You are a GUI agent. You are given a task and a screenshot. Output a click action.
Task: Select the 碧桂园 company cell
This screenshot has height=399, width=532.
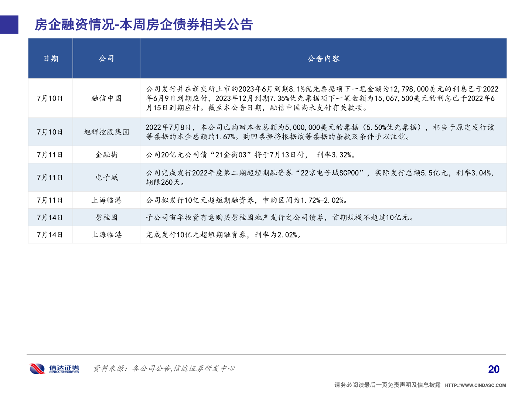(x=106, y=217)
